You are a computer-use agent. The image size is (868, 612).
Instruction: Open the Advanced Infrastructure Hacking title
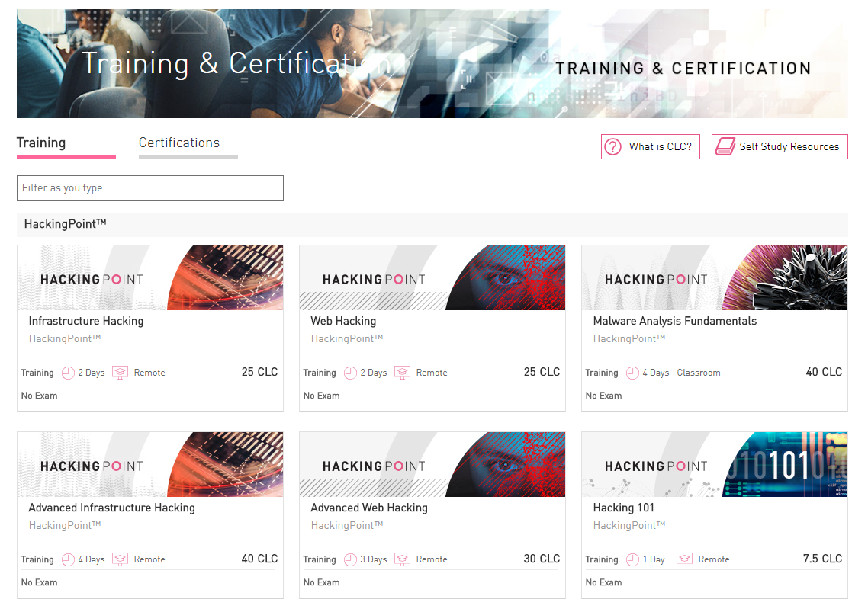[112, 508]
